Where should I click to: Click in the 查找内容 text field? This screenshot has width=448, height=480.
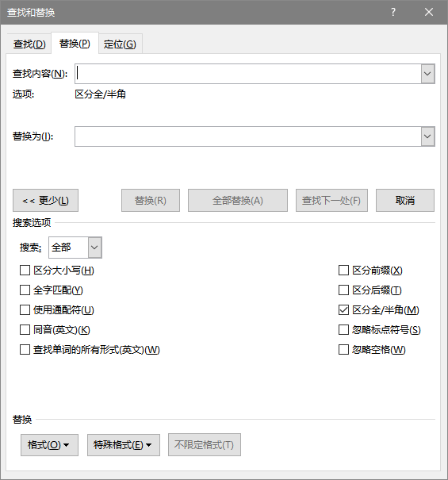click(248, 74)
